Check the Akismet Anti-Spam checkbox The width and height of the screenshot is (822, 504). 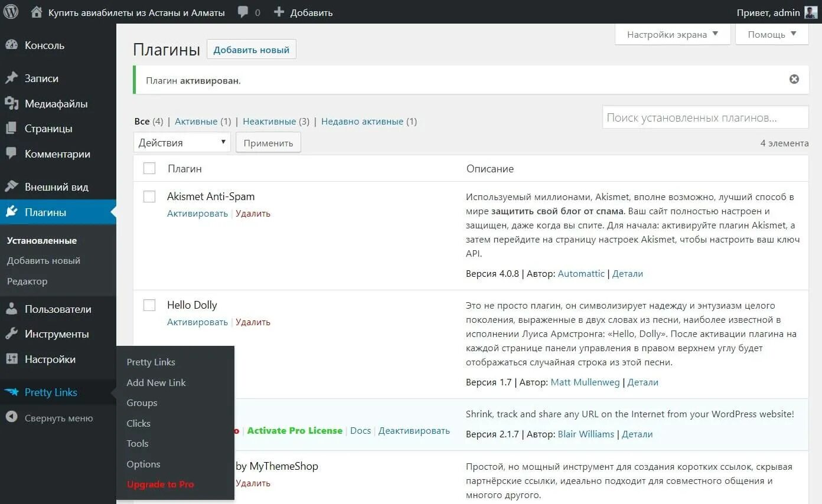[149, 197]
